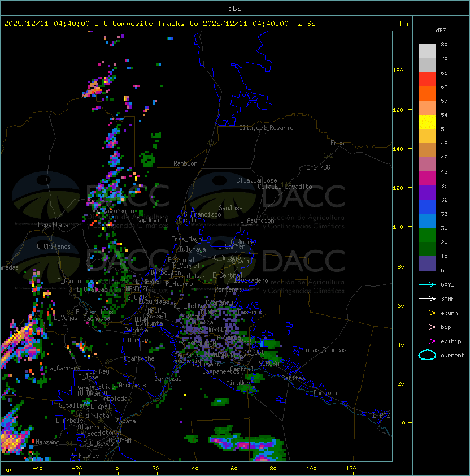Click the 'dBZ' heading above the color scale
The image size is (470, 476).
tap(441, 31)
